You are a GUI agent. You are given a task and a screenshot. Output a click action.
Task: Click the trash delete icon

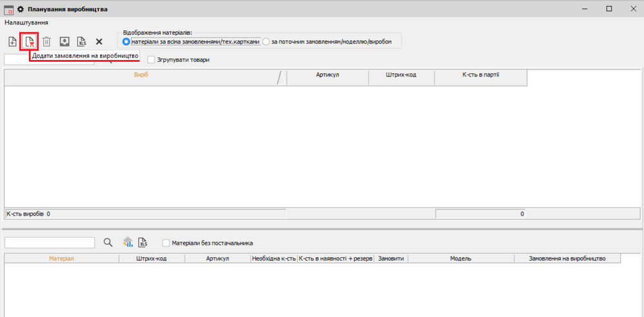(46, 42)
